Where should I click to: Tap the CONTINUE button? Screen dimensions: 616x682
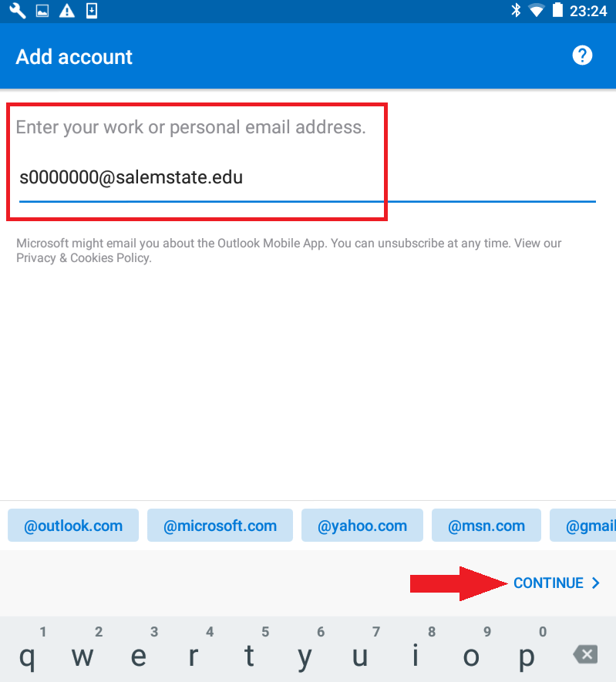click(557, 583)
